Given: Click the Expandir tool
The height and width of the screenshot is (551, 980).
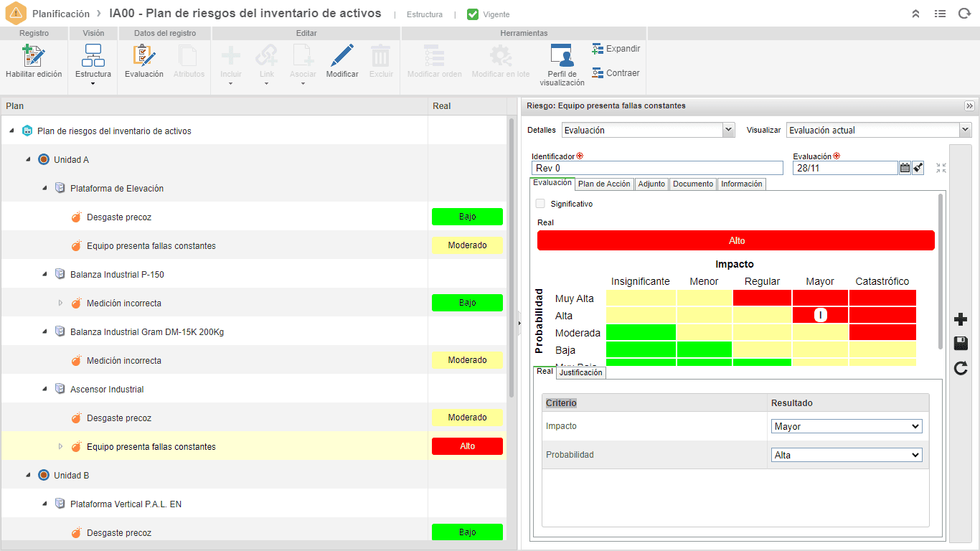Looking at the screenshot, I should (x=616, y=49).
